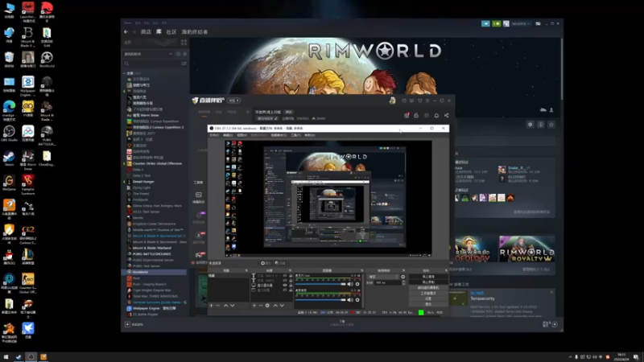Adjust 桌面音频 volume slider
The width and height of the screenshot is (644, 362).
coord(320,300)
